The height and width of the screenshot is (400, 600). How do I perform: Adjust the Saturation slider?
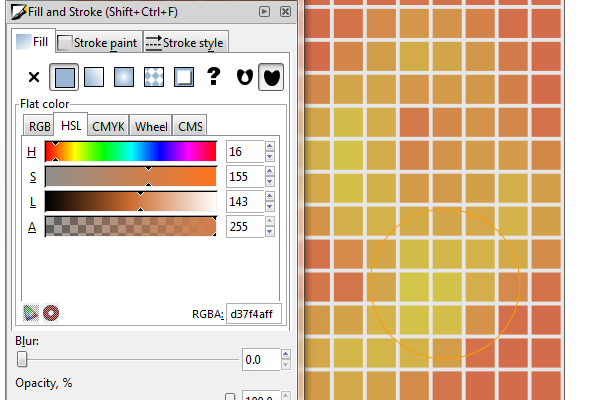pos(131,176)
